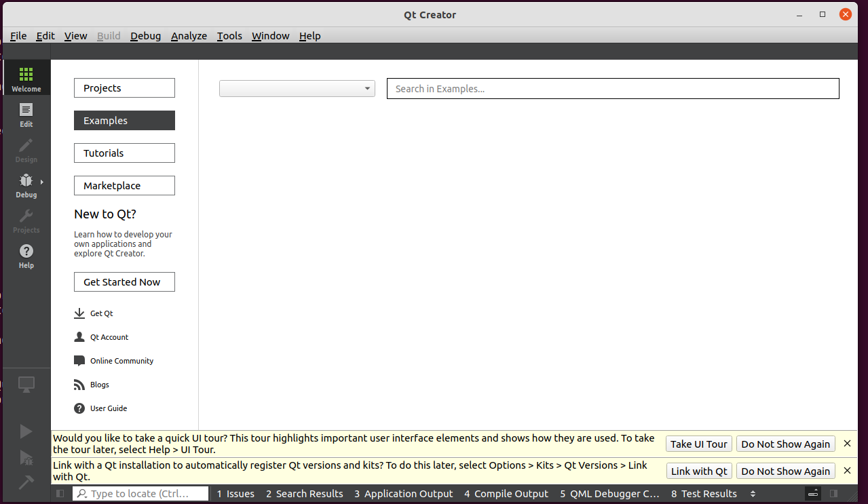Click the Qt Account person icon
This screenshot has width=868, height=504.
(x=79, y=337)
